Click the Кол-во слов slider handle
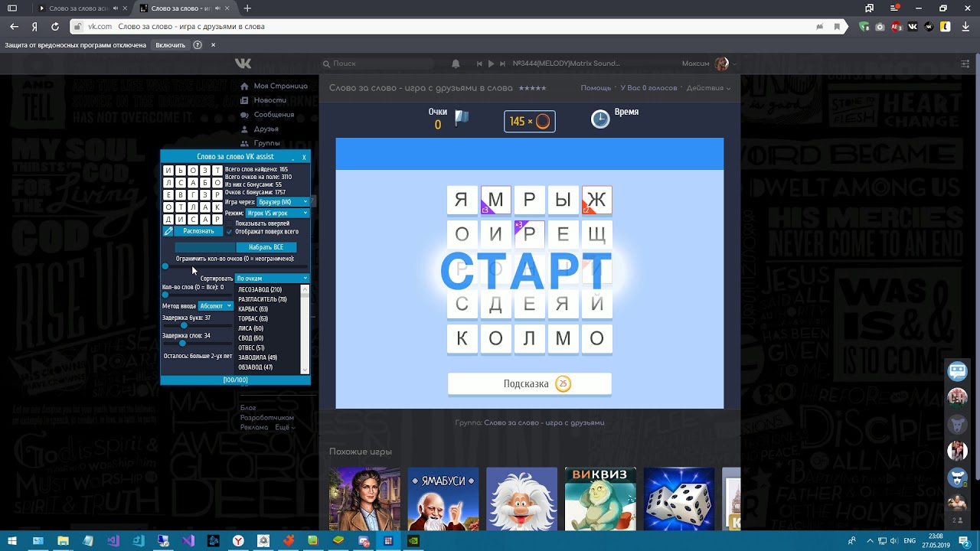Screen dimensions: 980x551 click(x=165, y=295)
